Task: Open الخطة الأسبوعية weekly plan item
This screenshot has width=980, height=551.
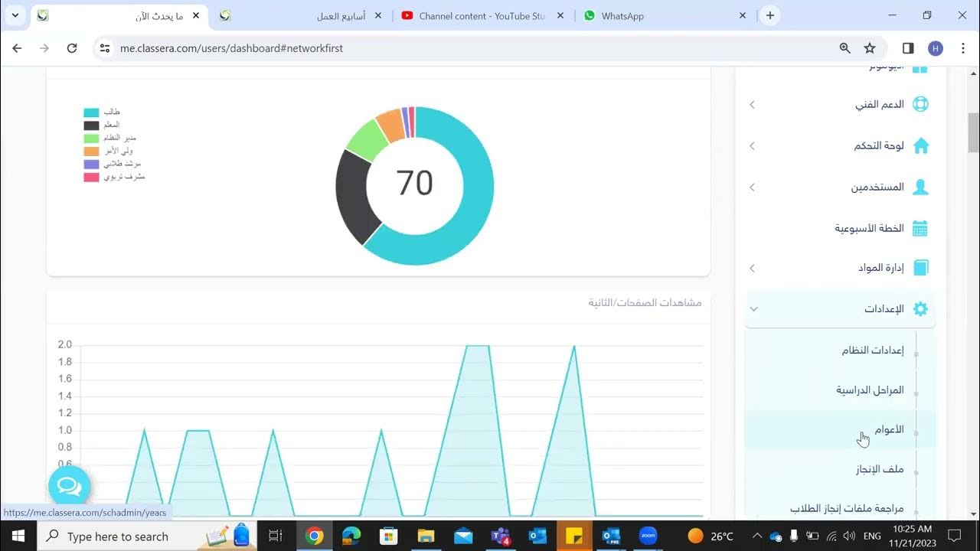Action: pyautogui.click(x=869, y=228)
